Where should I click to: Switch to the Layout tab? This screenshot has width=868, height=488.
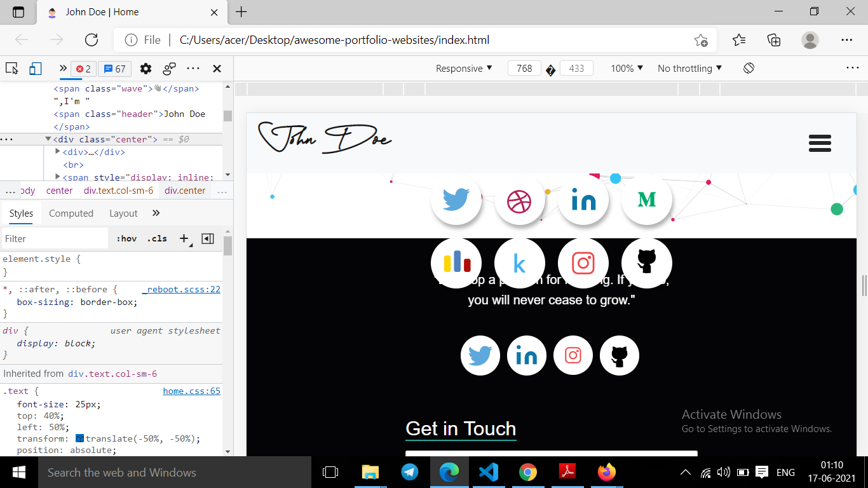coord(123,213)
